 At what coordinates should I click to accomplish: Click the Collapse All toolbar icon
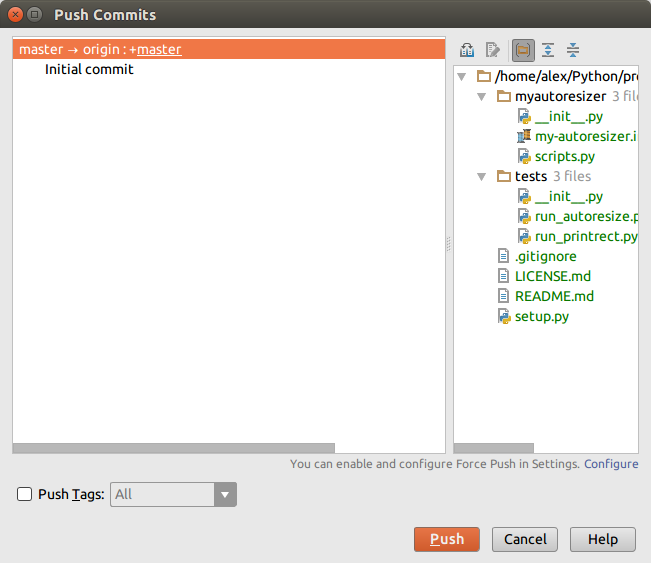(x=573, y=50)
